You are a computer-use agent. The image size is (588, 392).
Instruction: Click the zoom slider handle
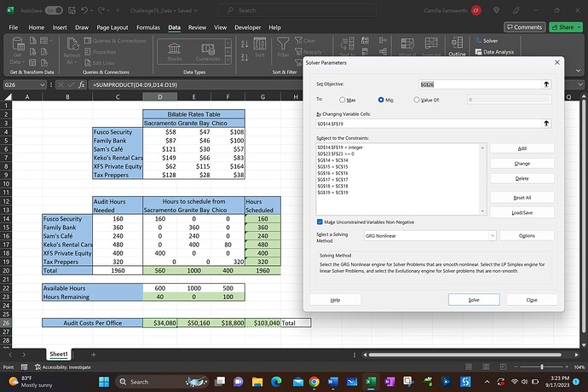[541, 366]
